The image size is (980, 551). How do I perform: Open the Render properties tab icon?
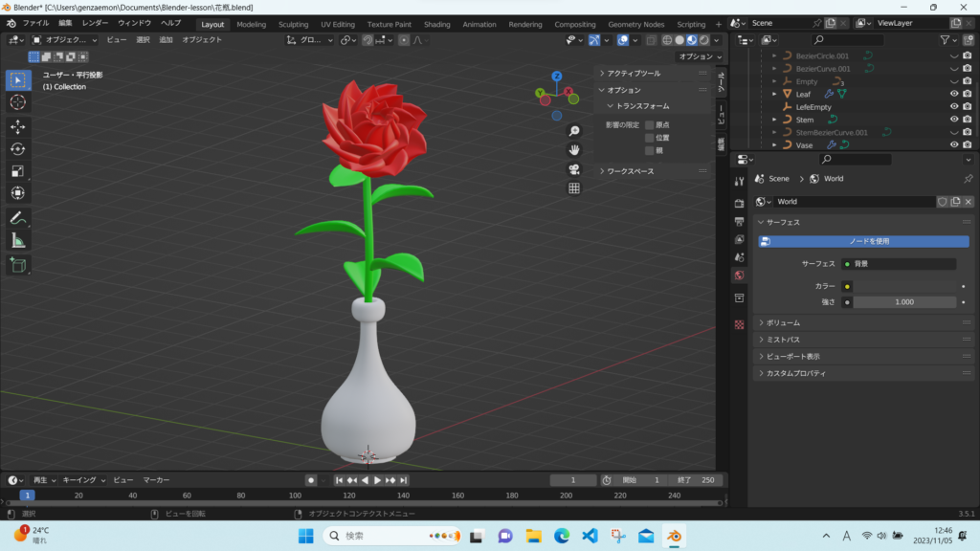coord(740,203)
